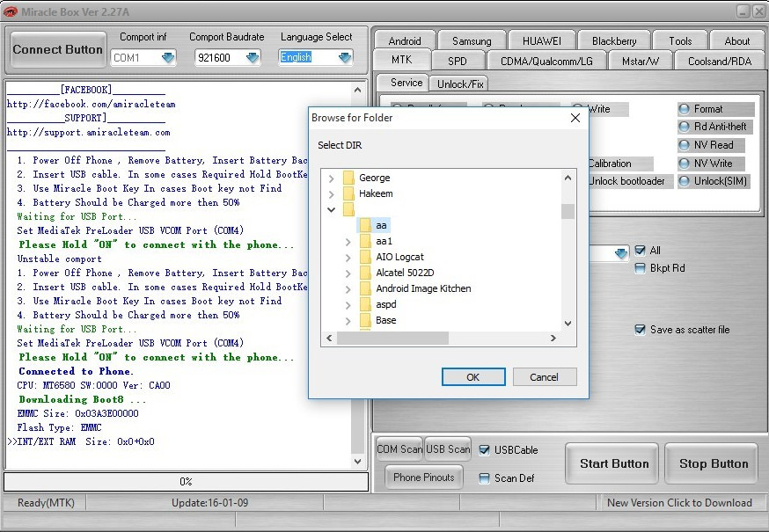Expand the Alcatel 5022D folder node
The image size is (769, 532).
tap(348, 273)
